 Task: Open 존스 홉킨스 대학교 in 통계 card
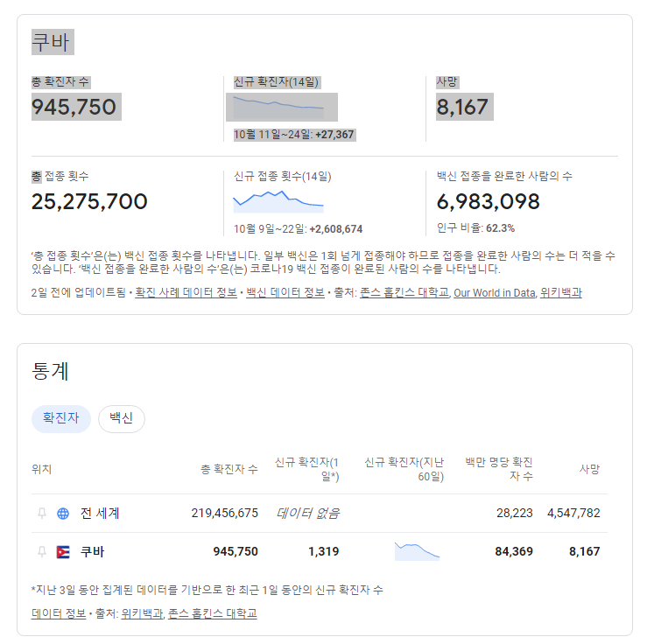click(x=213, y=614)
